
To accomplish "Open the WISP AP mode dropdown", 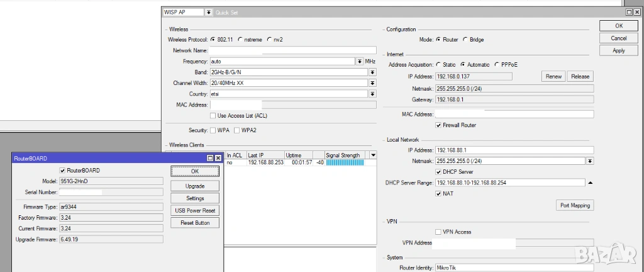I will pos(209,13).
